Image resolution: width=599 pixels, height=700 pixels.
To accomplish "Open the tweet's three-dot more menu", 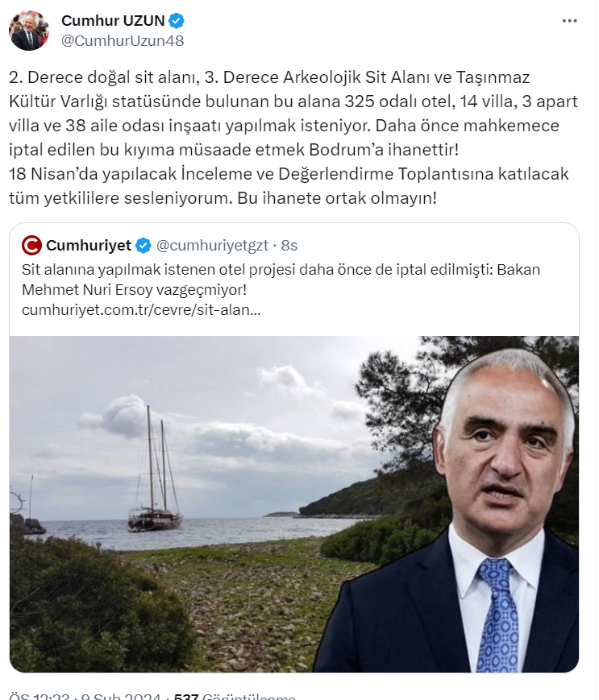I will point(569,21).
